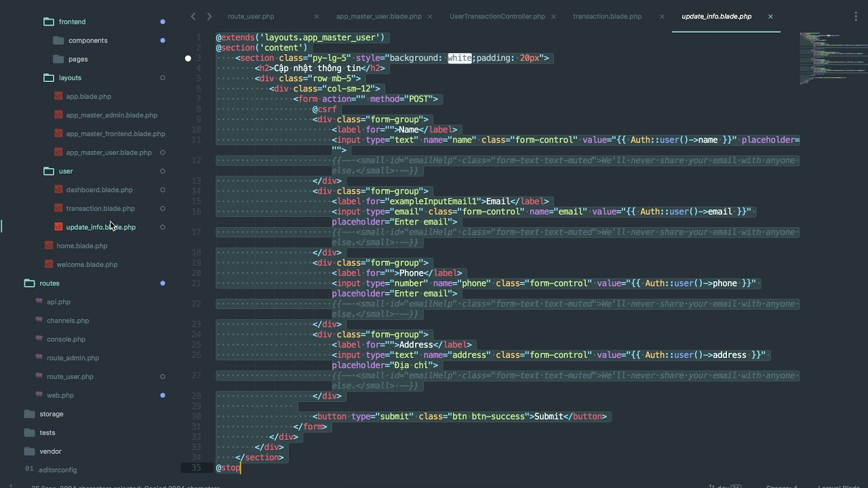Switch to the UserTransactionController.php tab
This screenshot has width=868, height=488.
click(x=497, y=16)
